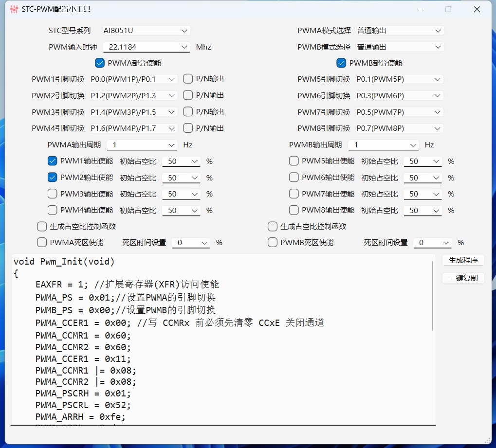The width and height of the screenshot is (496, 448).
Task: Open the PWMA模式选择 dropdown
Action: (x=400, y=31)
